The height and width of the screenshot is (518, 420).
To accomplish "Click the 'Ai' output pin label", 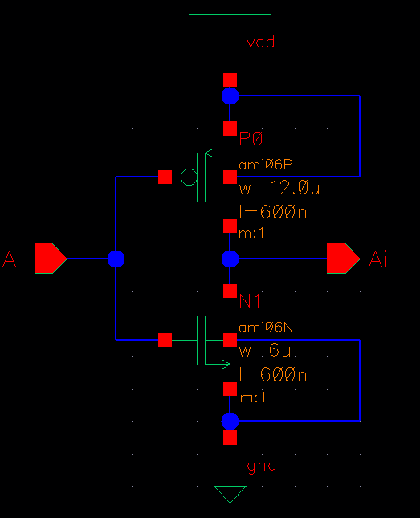I will click(377, 259).
